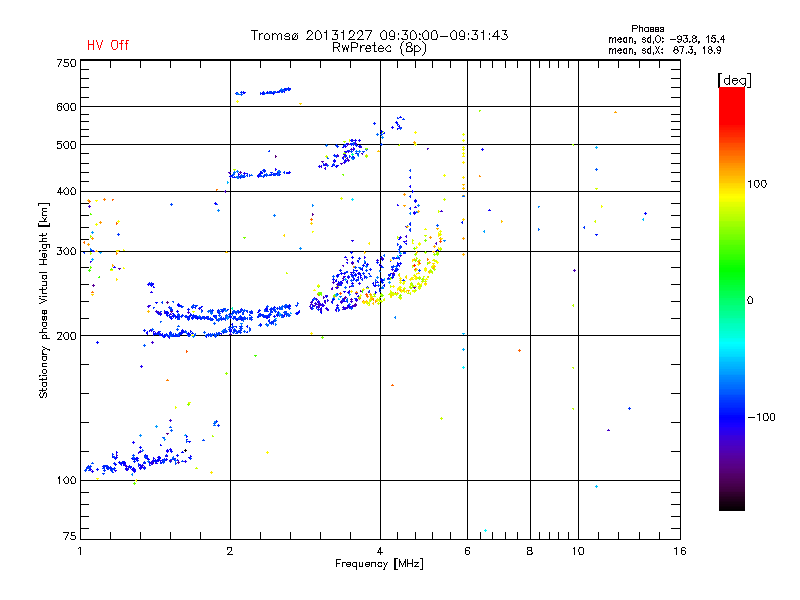
Task: Click the y-axis label '400'
Action: 66,192
